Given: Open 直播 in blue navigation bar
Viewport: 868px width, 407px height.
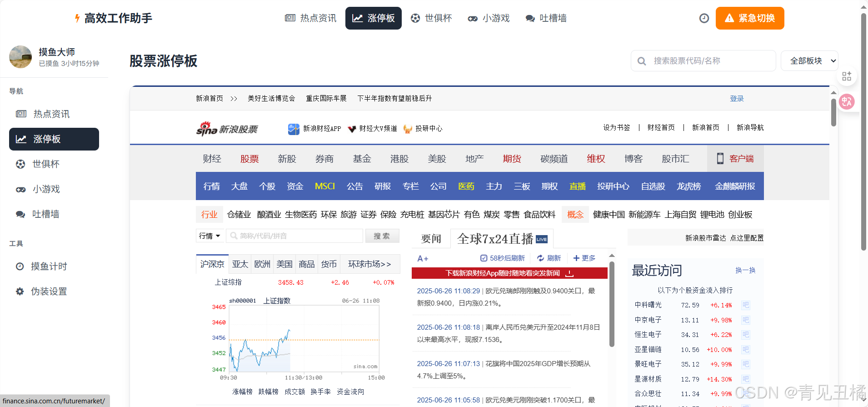Looking at the screenshot, I should tap(578, 186).
